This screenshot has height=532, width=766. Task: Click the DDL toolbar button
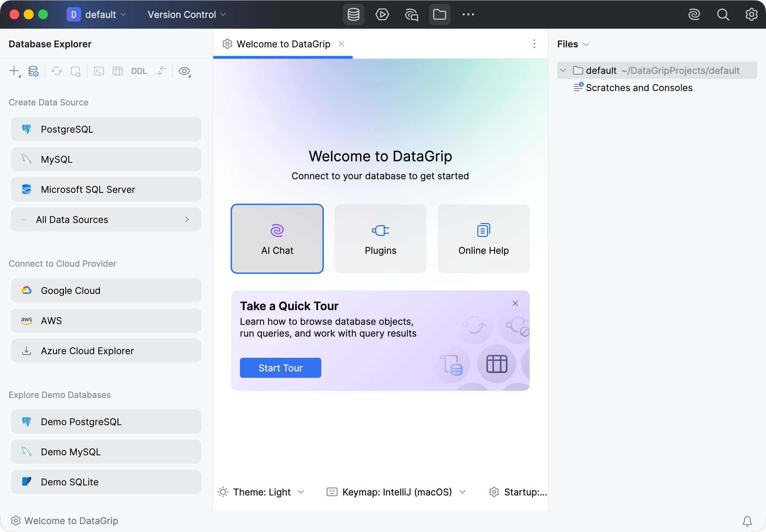(139, 71)
